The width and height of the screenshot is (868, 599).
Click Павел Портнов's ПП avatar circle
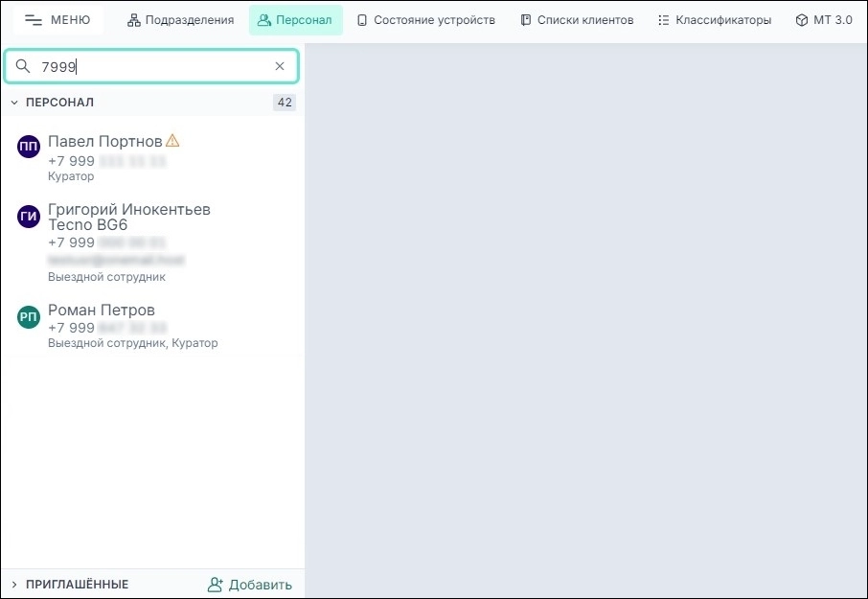click(x=28, y=147)
